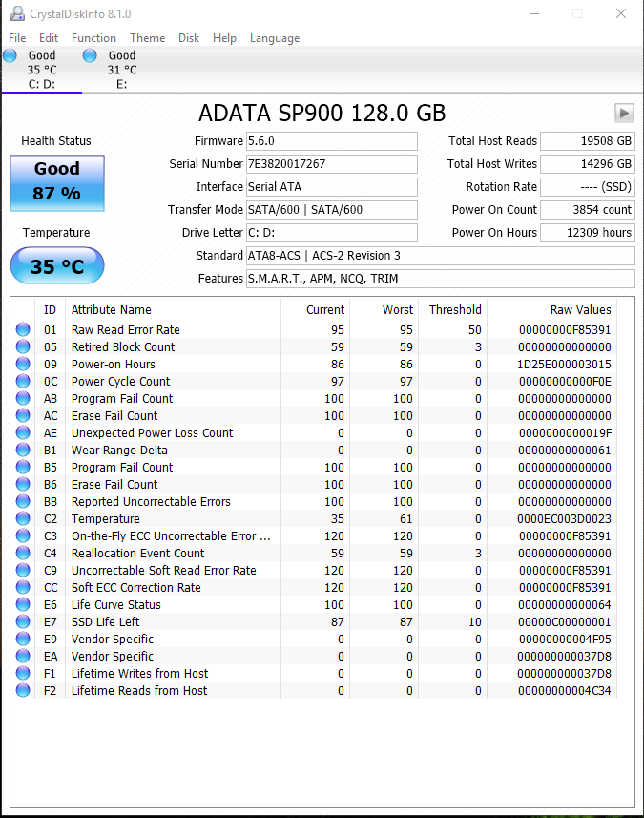Click the Serial Number field 7E3820017267
The height and width of the screenshot is (818, 644).
coord(332,164)
